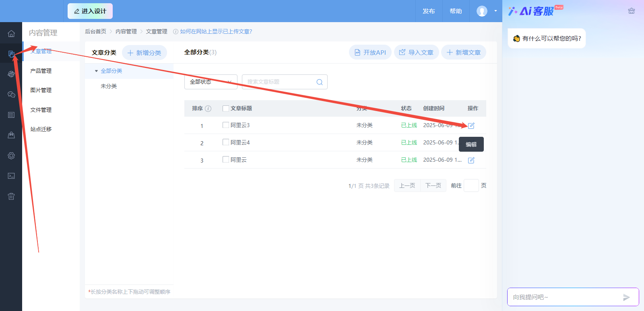This screenshot has width=644, height=311.
Task: Click the 有什么可以帮您的吗? chat message
Action: [x=547, y=39]
